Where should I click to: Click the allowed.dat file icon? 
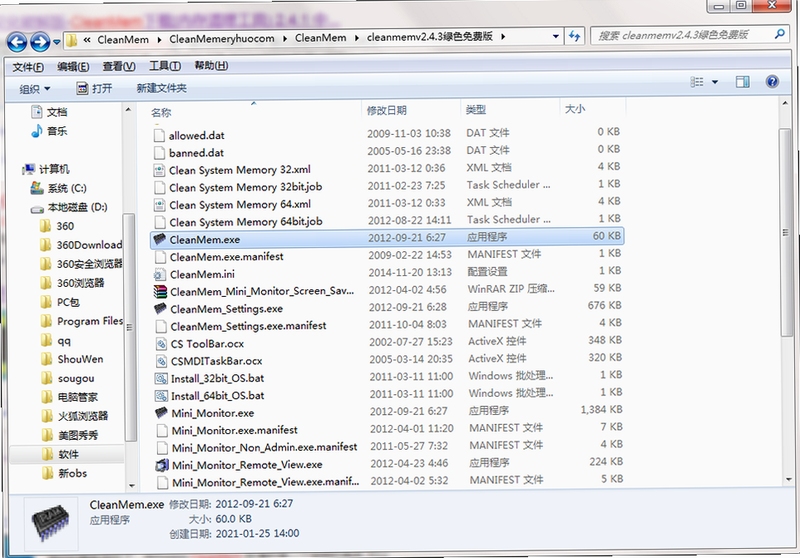159,135
